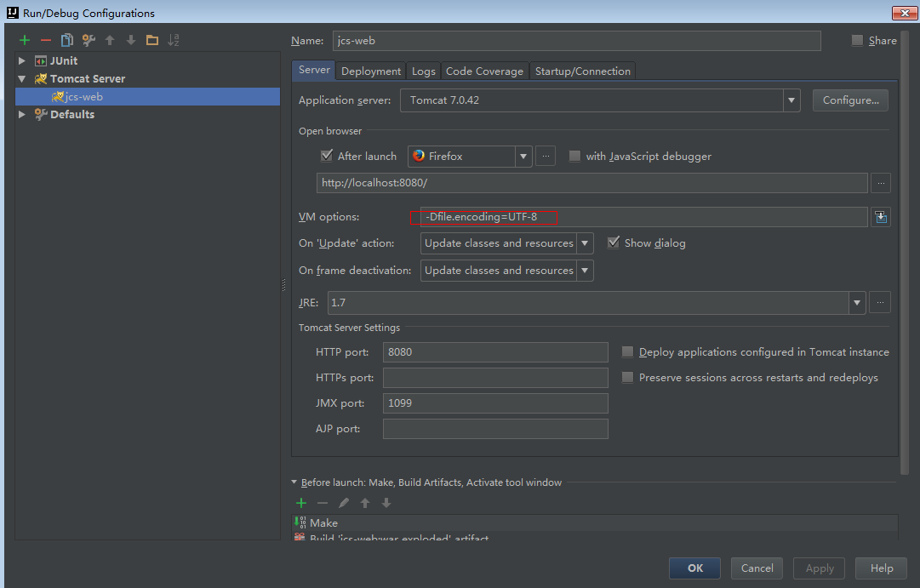
Task: Remove selected configuration with red minus
Action: pos(46,41)
